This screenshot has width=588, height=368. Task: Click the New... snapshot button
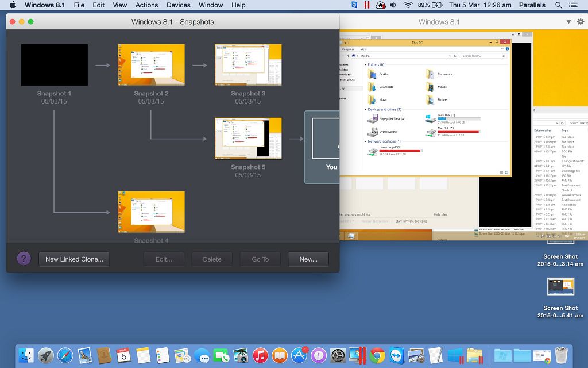[x=308, y=259]
